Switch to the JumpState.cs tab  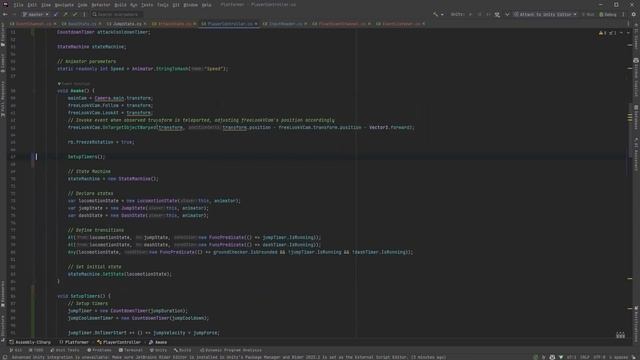pos(127,24)
